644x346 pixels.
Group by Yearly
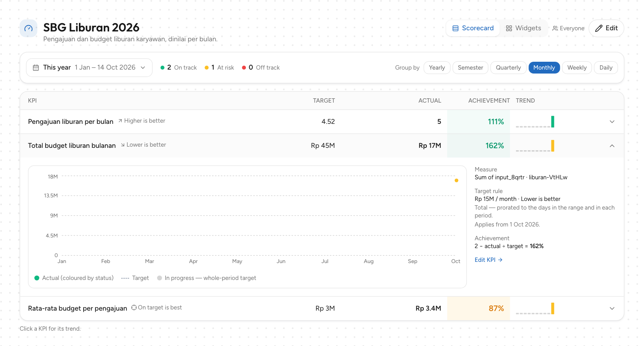pos(437,68)
